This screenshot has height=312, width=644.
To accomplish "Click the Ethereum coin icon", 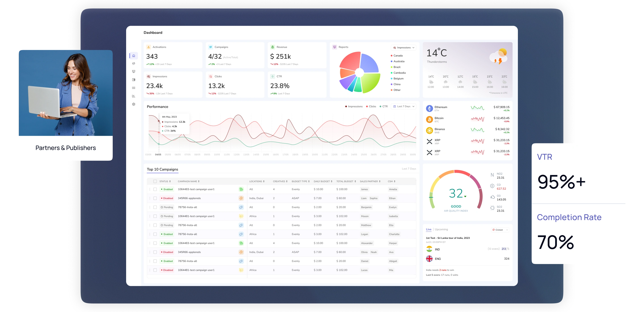I will [429, 108].
